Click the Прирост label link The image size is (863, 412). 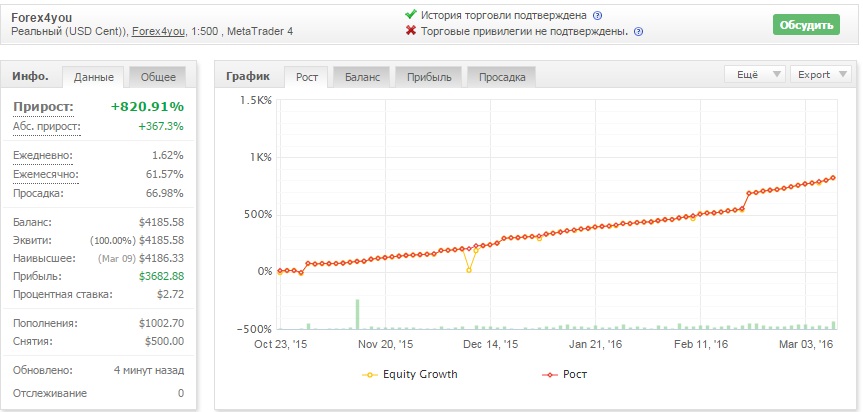(43, 107)
